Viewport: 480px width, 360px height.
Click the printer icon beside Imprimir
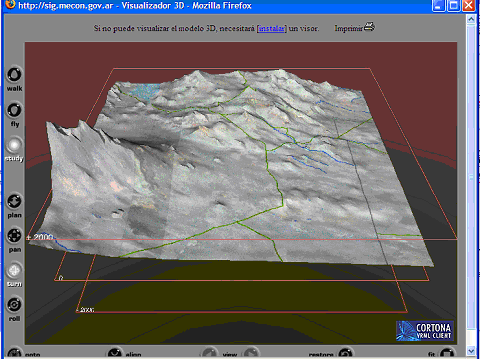coord(369,27)
